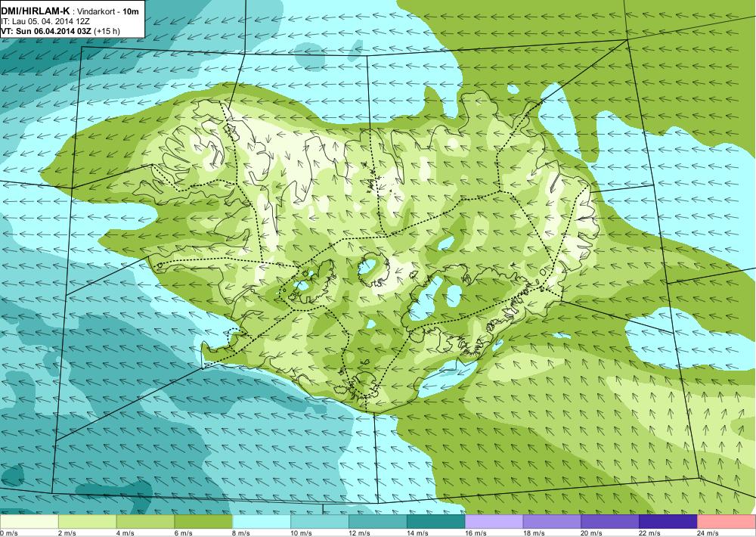Select the dark teal 14–16 m/s legend swatch

436,522
